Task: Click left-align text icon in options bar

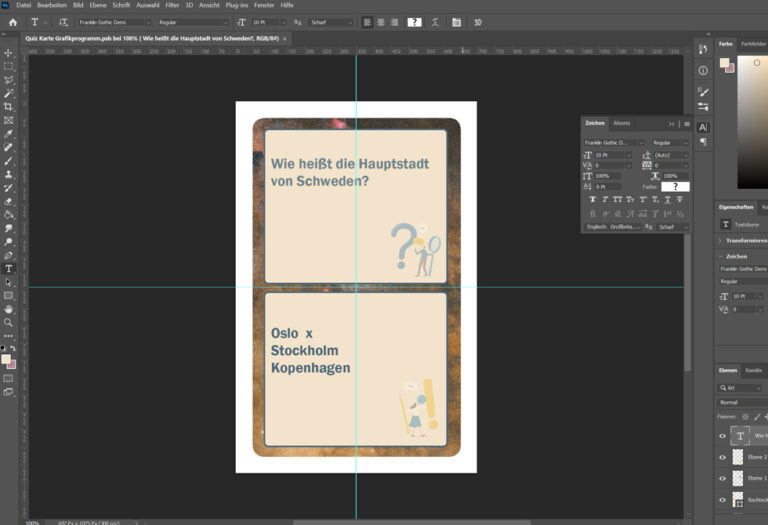Action: (368, 21)
